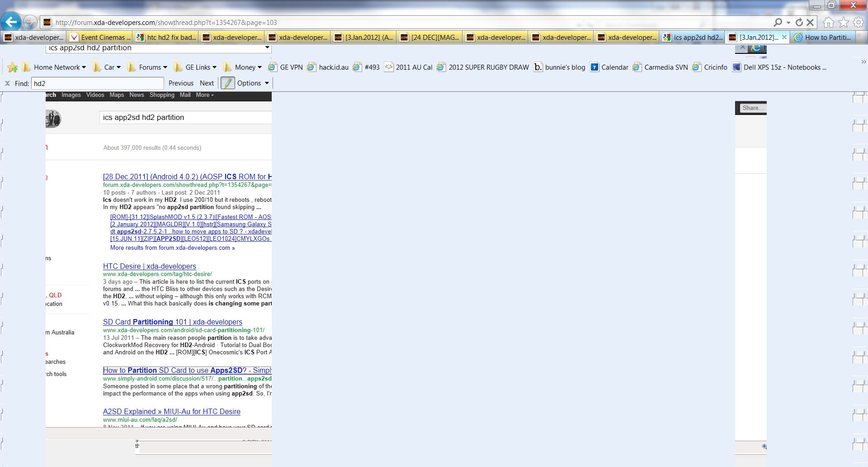This screenshot has height=467, width=868.
Task: Switch to the 'ics app2sd hd2...' tab
Action: [693, 37]
